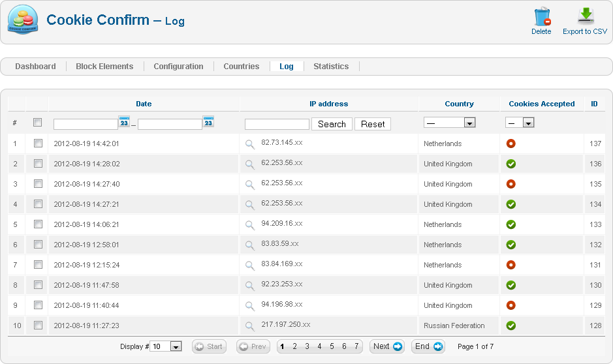
Task: Check the box for row 10 dated 11:27:23
Action: coord(38,326)
